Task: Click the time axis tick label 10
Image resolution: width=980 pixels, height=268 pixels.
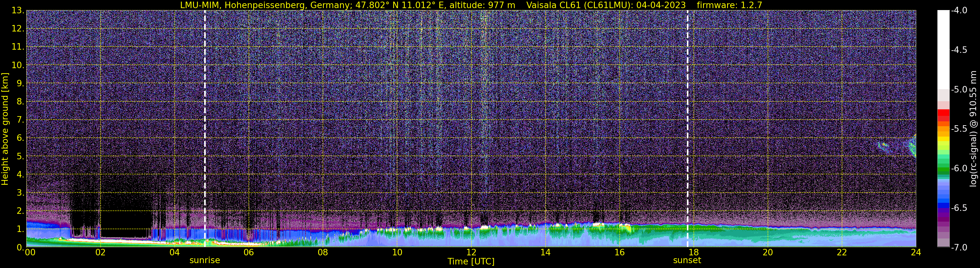Action: pos(397,252)
